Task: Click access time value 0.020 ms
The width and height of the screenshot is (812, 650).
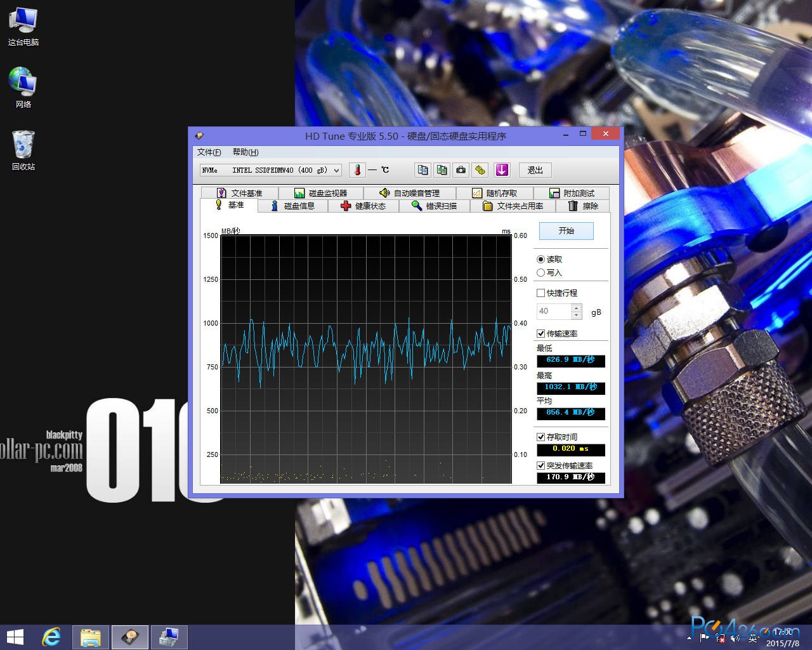Action: pos(571,449)
